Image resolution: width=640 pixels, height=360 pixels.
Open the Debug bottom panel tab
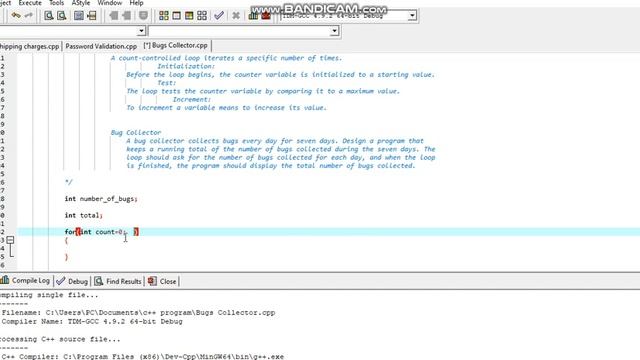(x=72, y=281)
